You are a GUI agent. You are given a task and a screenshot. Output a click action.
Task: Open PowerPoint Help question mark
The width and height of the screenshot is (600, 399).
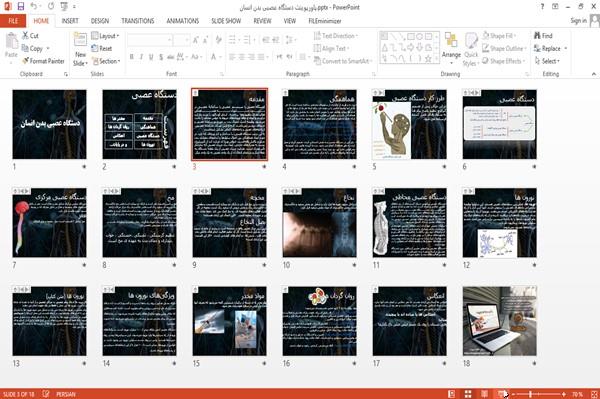point(542,7)
